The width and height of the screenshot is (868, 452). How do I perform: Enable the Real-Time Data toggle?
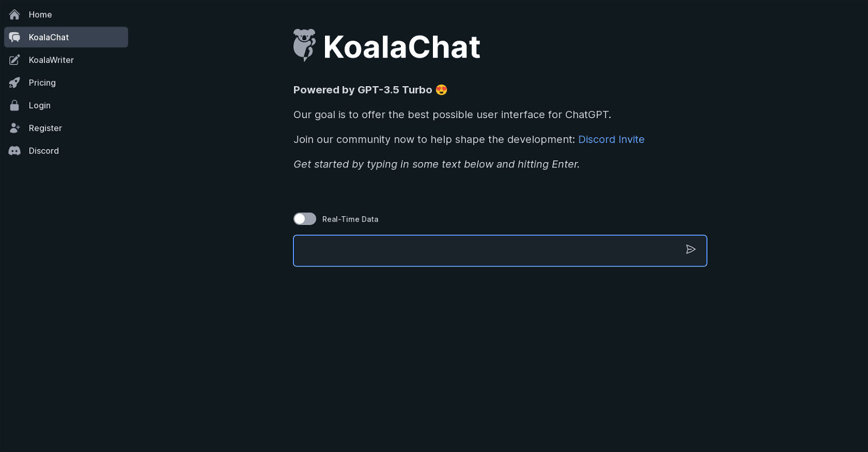point(304,218)
